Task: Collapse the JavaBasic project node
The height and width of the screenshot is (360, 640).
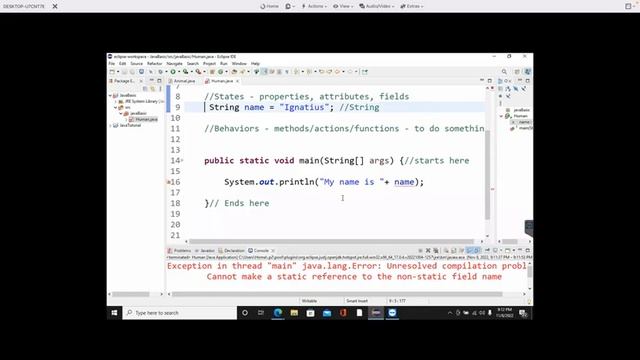Action: (x=110, y=96)
